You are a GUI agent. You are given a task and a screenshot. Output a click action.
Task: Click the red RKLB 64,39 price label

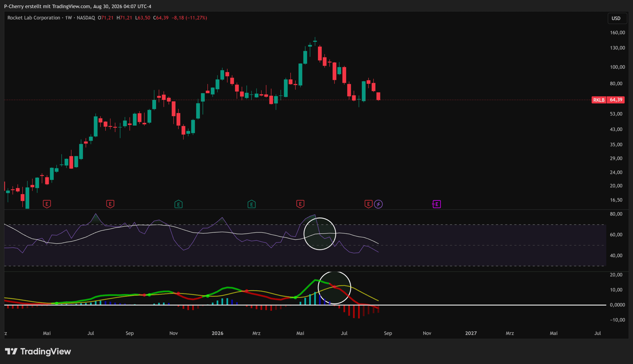tap(608, 100)
